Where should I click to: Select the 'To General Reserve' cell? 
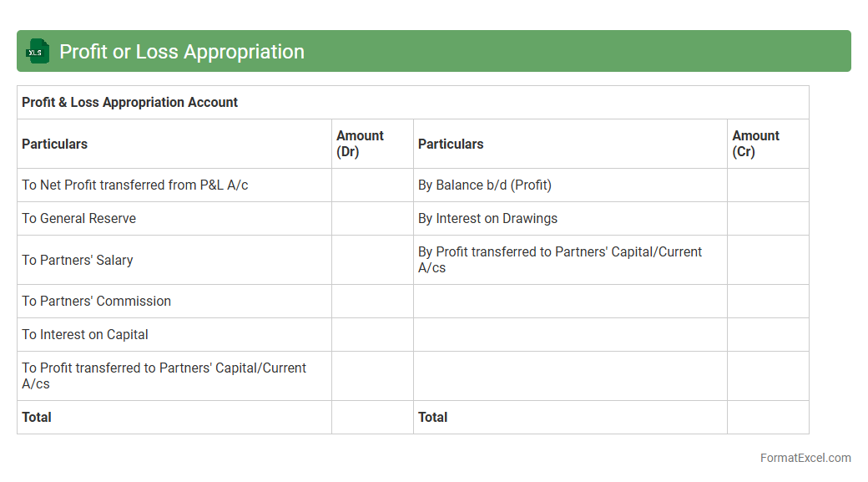pyautogui.click(x=79, y=219)
